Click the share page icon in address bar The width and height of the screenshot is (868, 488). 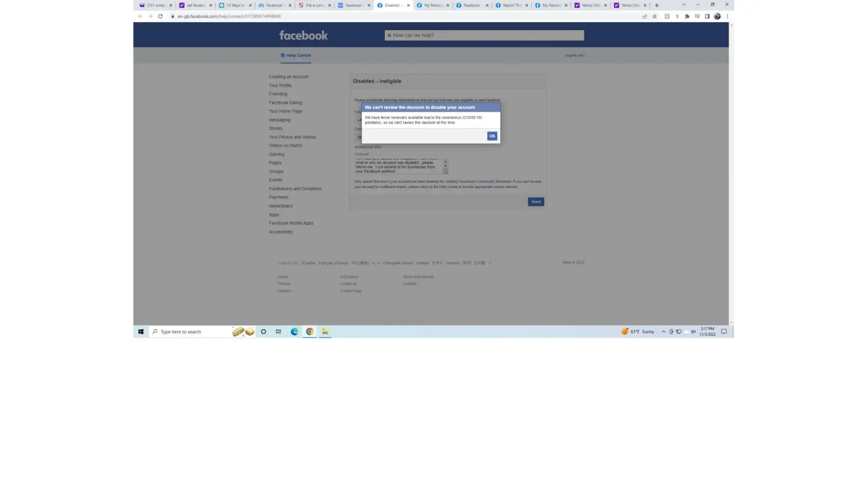click(644, 16)
